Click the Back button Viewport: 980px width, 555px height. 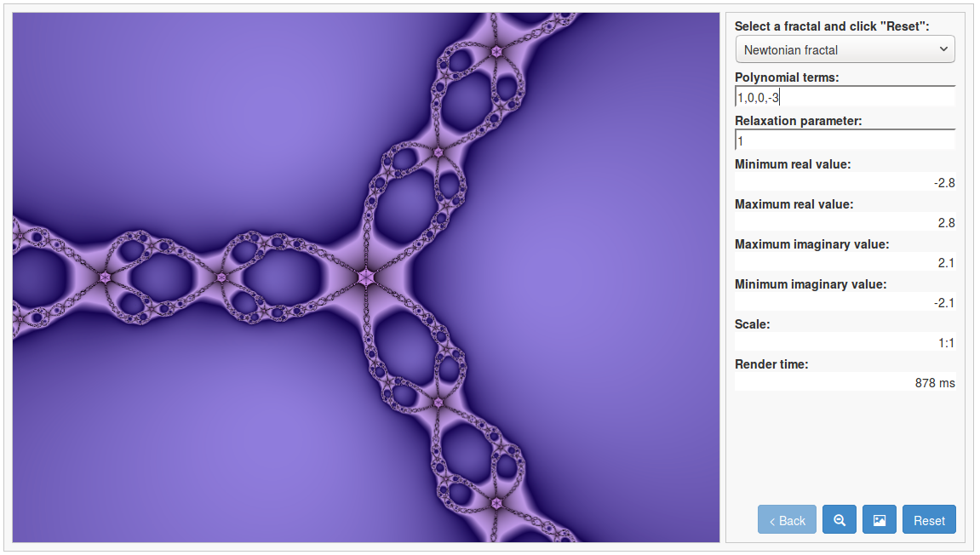pyautogui.click(x=786, y=519)
